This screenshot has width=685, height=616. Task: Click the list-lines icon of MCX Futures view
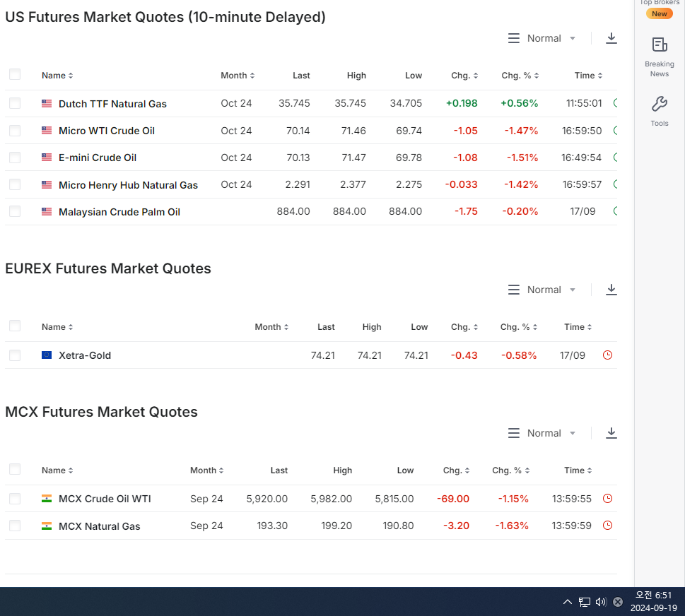tap(514, 433)
